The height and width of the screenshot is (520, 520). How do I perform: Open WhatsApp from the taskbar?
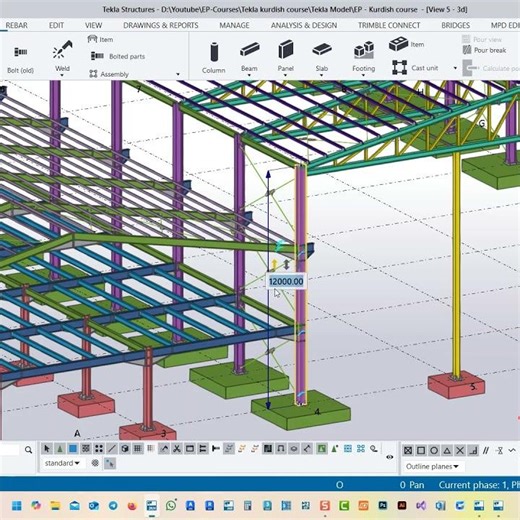tap(171, 505)
